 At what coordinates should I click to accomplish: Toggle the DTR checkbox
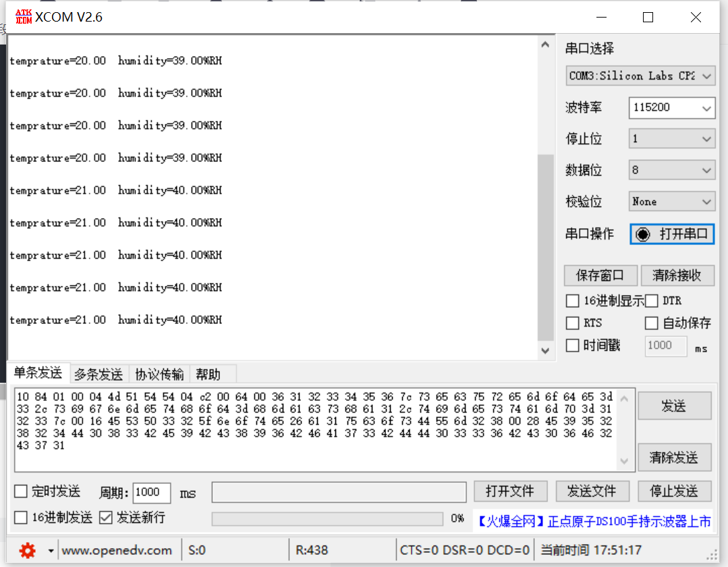(x=651, y=301)
